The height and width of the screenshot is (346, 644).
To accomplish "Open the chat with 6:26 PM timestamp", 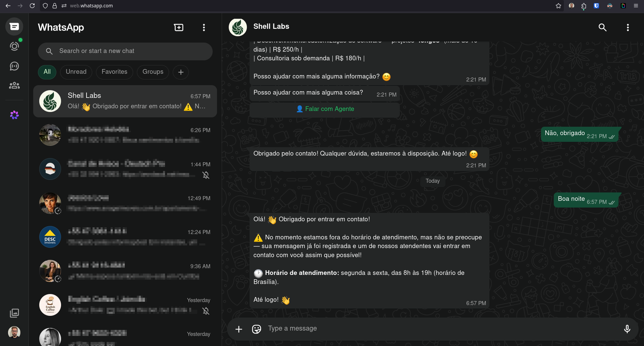I will click(125, 135).
